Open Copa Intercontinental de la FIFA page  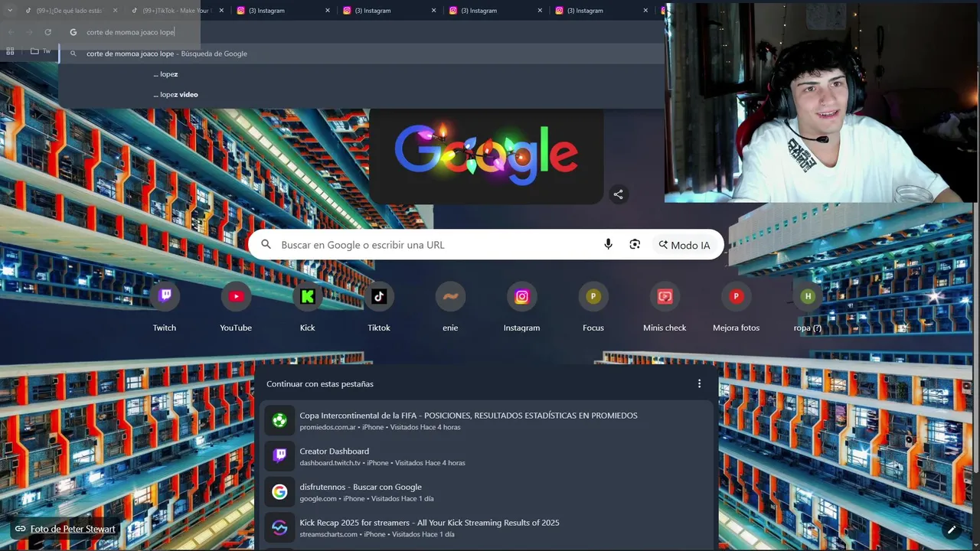click(486, 421)
